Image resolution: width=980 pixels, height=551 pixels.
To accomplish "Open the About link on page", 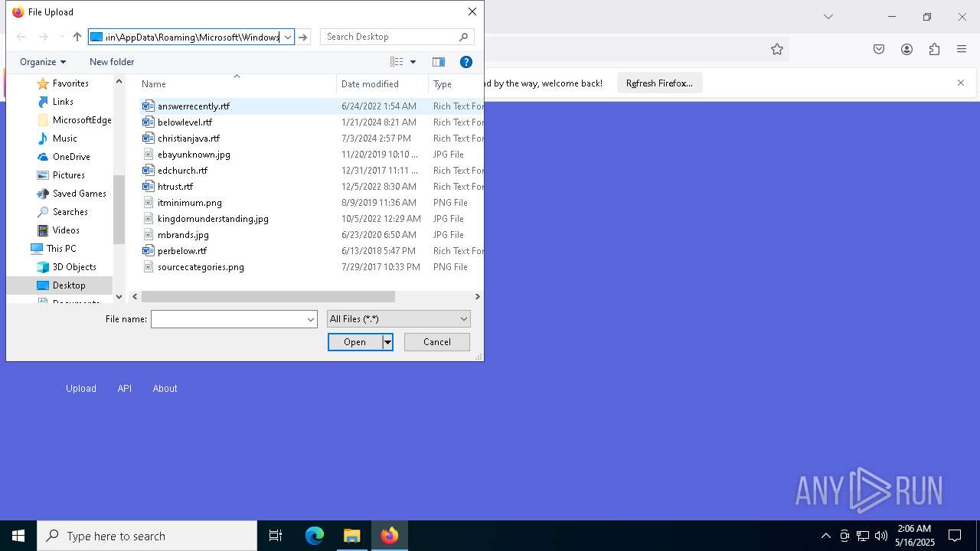I will pos(165,389).
